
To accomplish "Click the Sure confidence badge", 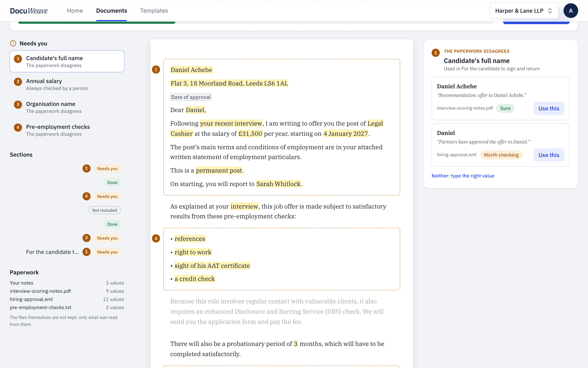I will [505, 108].
